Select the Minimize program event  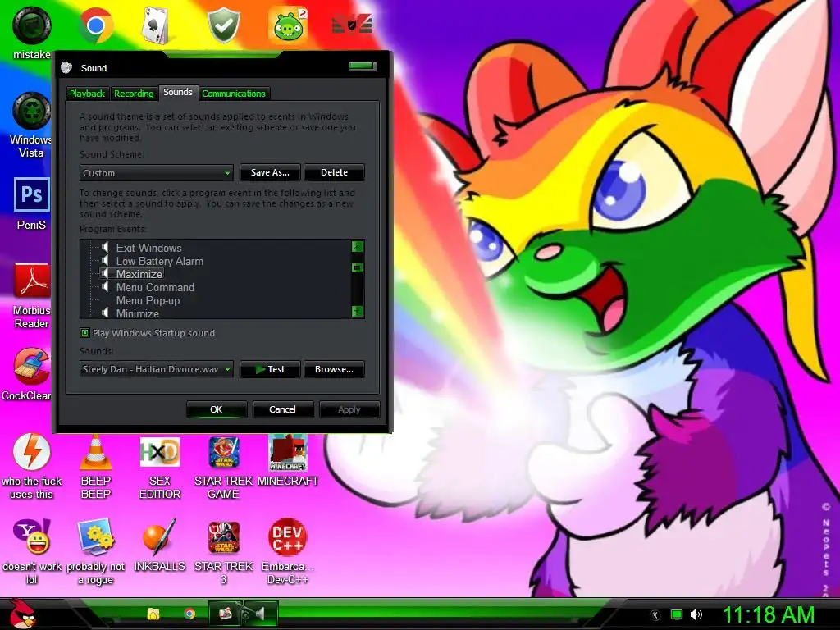(138, 313)
